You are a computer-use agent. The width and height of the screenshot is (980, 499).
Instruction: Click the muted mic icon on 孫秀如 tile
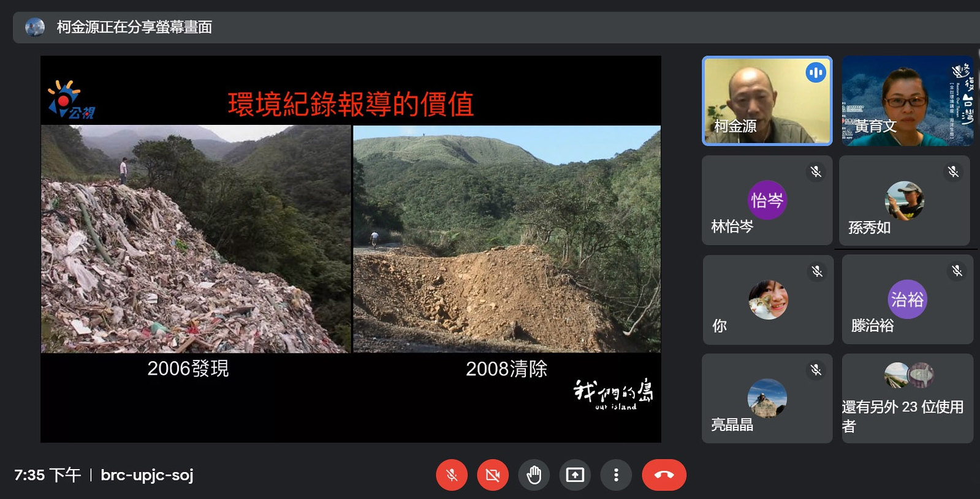[x=953, y=172]
